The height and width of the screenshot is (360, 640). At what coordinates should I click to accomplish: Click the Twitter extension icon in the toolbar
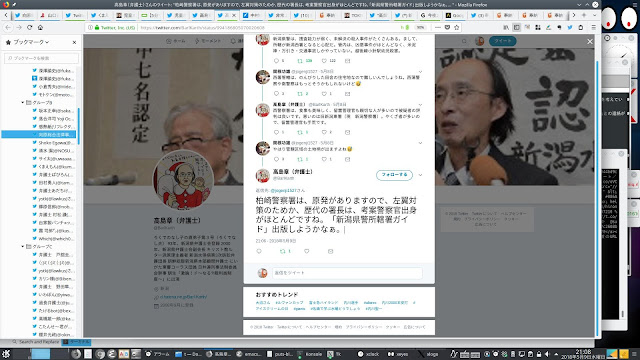click(x=570, y=27)
